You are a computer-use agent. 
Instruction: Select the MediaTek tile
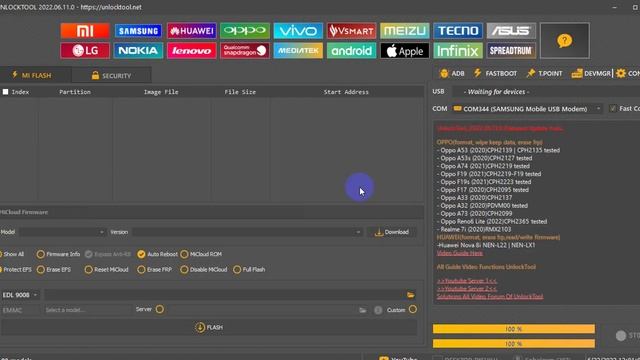point(298,51)
